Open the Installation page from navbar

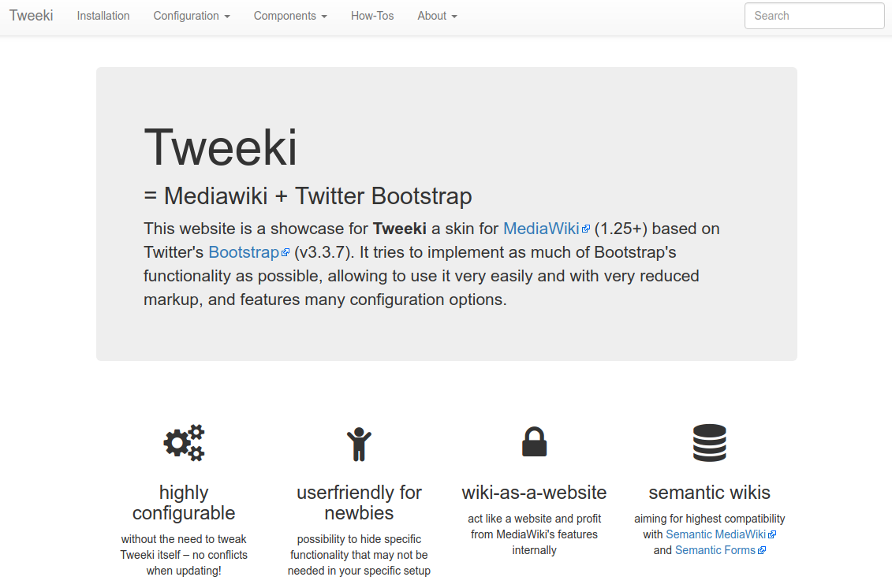coord(103,16)
